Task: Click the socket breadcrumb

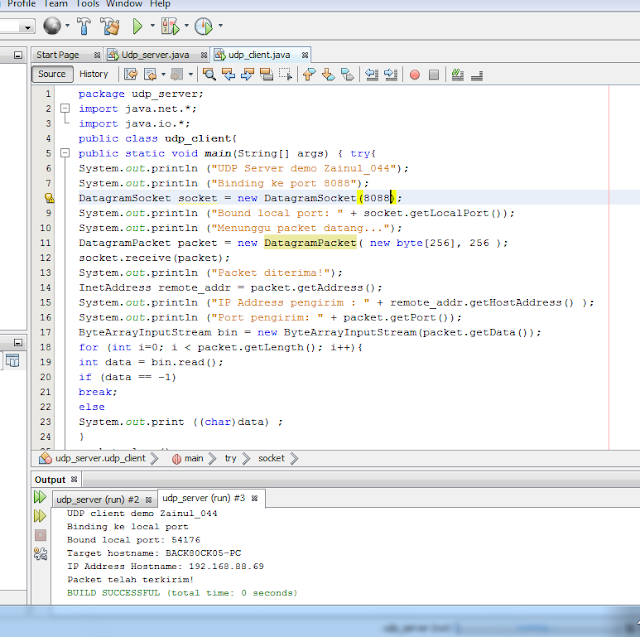Action: tap(271, 458)
